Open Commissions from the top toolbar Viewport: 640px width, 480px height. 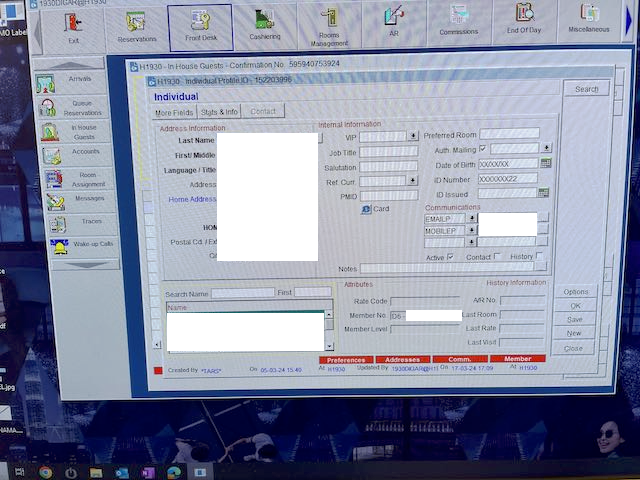458,22
